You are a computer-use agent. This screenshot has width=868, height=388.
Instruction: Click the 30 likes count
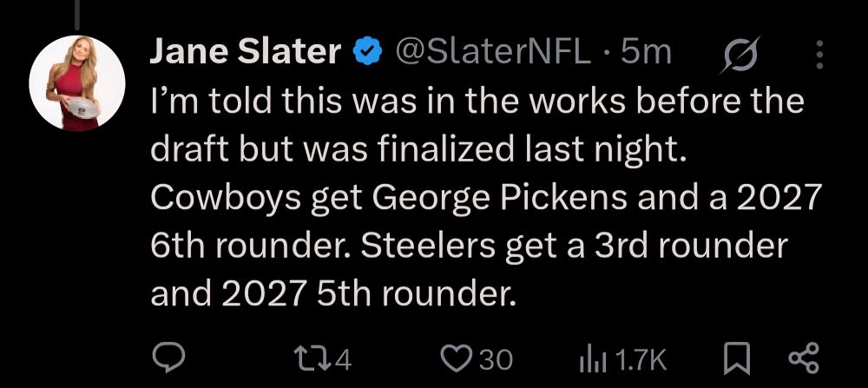(496, 360)
